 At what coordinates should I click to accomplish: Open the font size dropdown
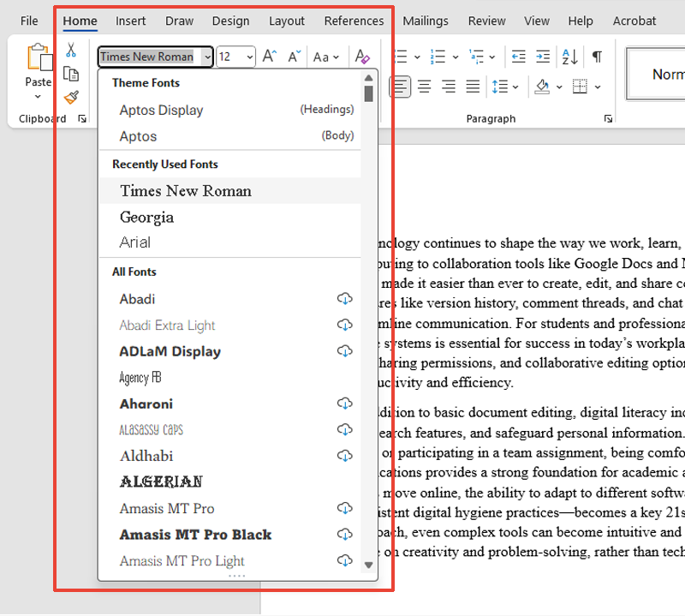click(x=250, y=57)
